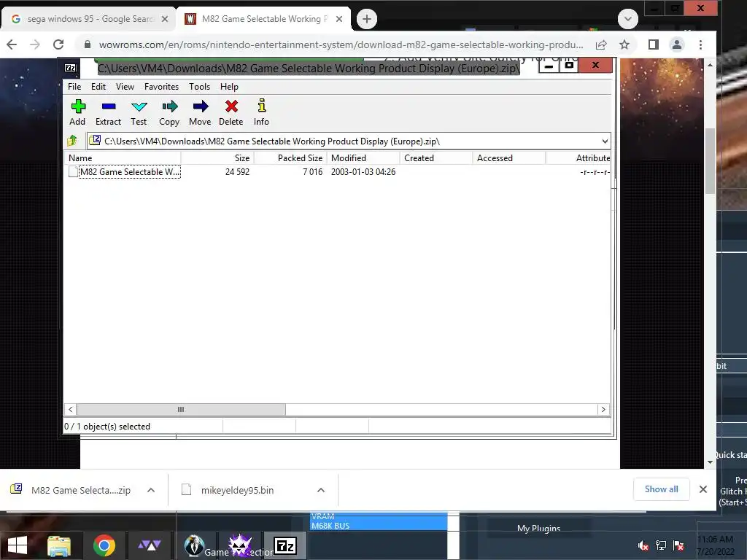Viewport: 747px width, 560px height.
Task: Click muted volume icon in system tray
Action: point(643,545)
